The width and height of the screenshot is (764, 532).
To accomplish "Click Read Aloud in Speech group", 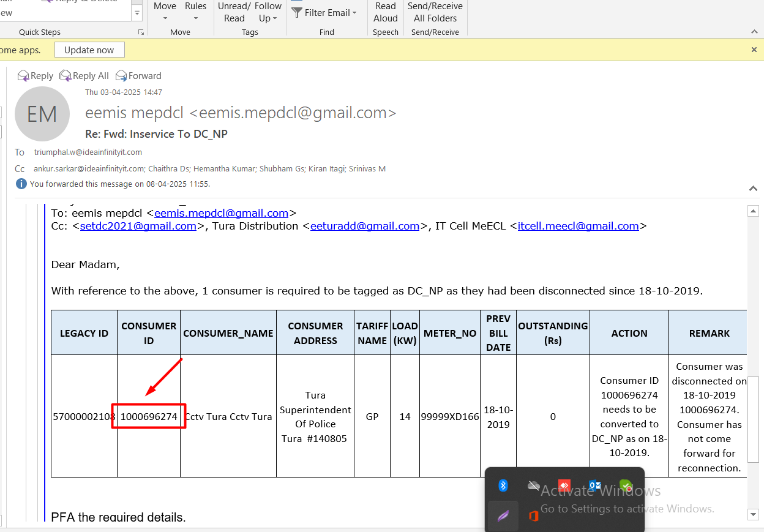I will pos(385,12).
